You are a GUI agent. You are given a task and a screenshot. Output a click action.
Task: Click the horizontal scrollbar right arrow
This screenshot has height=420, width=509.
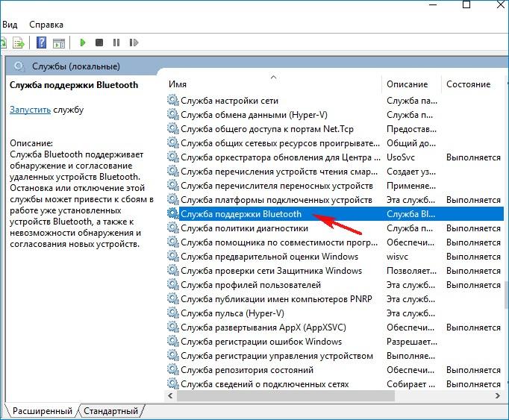click(498, 395)
